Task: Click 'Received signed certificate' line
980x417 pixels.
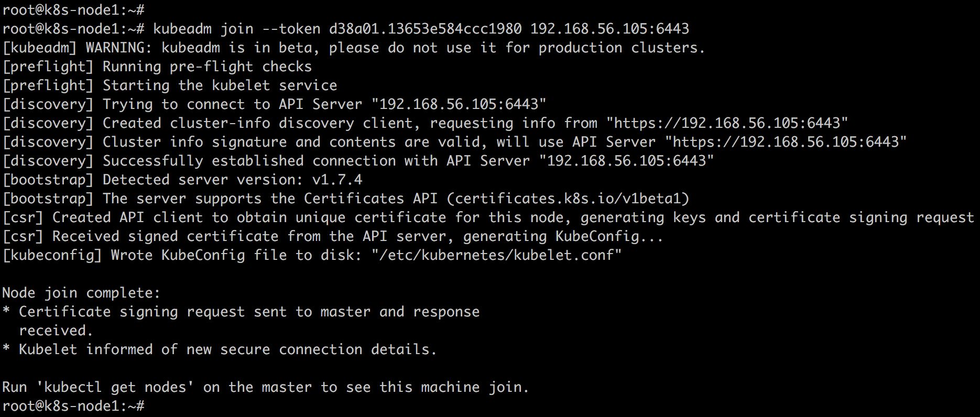Action: [x=333, y=236]
